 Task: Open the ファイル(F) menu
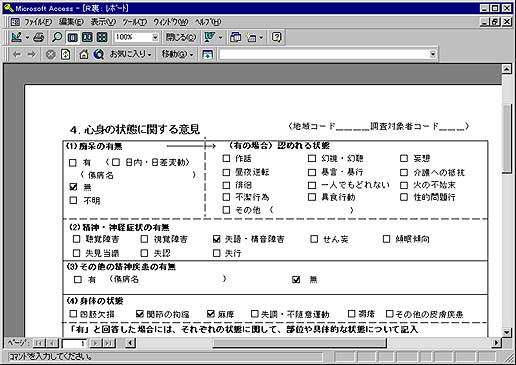38,22
